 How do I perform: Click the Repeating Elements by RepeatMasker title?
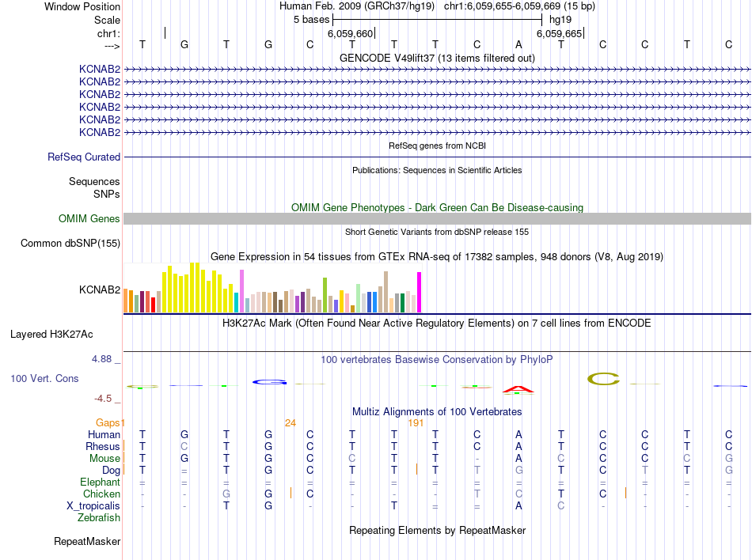(437, 530)
